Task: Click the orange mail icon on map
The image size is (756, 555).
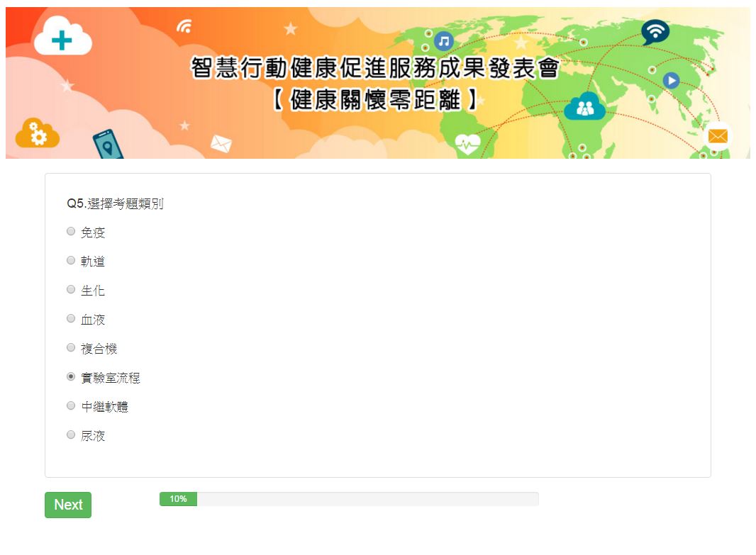Action: [x=718, y=136]
